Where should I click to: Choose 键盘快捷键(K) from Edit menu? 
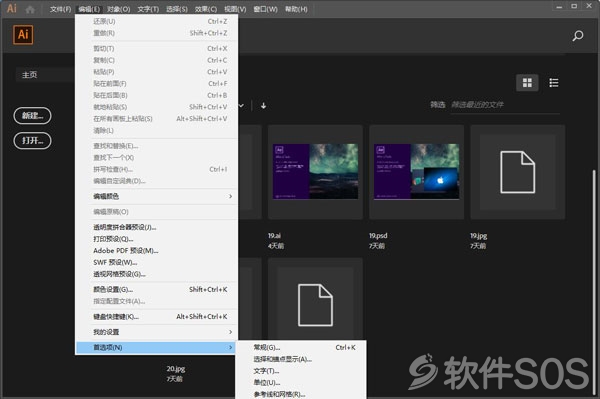click(x=157, y=317)
